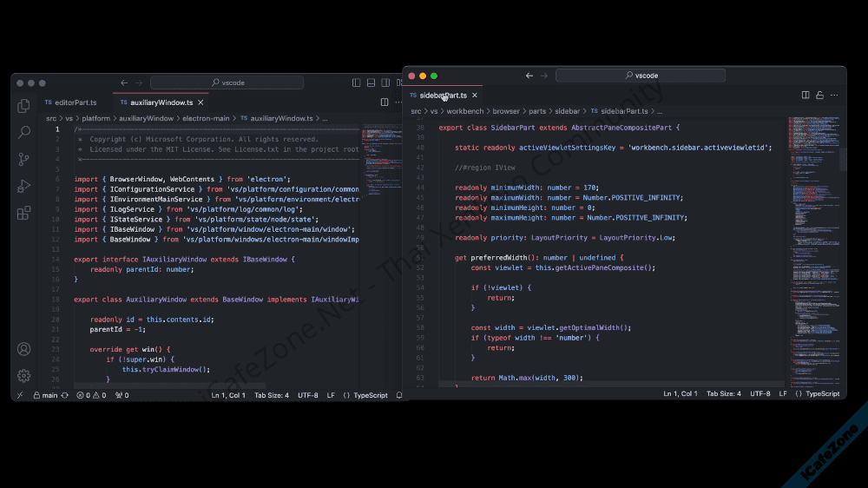Select language mode TypeScript in left status bar
This screenshot has width=868, height=488.
tap(365, 395)
